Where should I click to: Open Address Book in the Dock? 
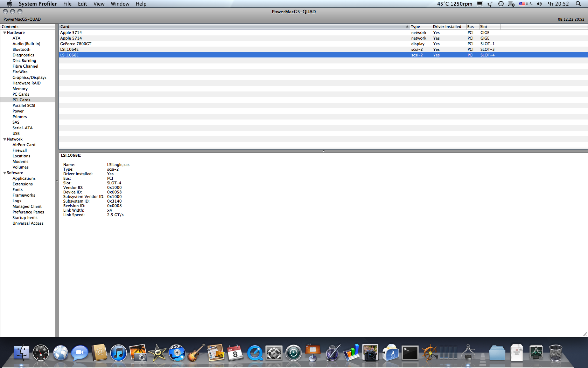99,353
